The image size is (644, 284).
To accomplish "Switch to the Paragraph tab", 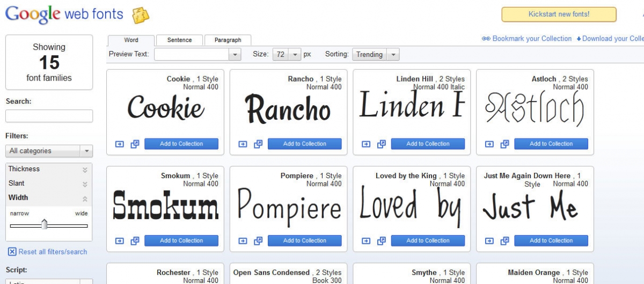I will point(228,40).
